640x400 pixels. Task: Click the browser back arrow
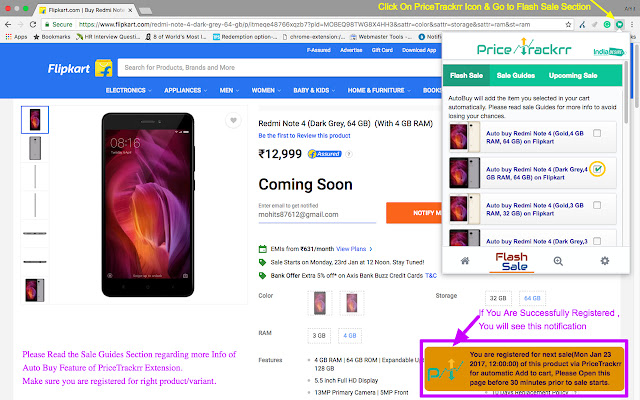click(8, 24)
